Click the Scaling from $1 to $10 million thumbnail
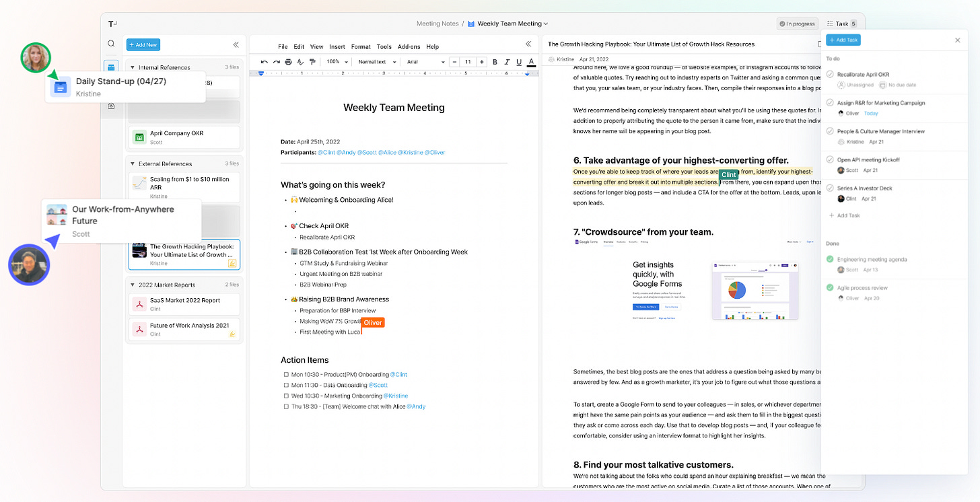The height and width of the screenshot is (502, 980). [139, 183]
